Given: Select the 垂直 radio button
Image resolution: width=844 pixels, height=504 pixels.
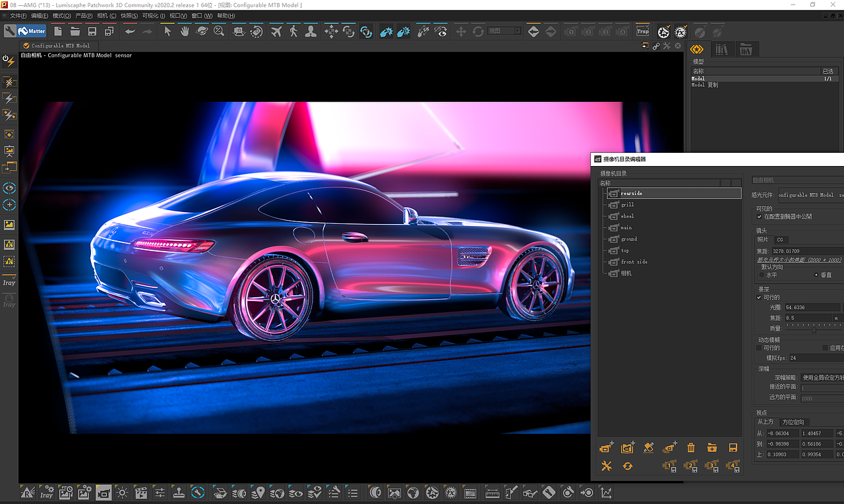Looking at the screenshot, I should (x=816, y=275).
